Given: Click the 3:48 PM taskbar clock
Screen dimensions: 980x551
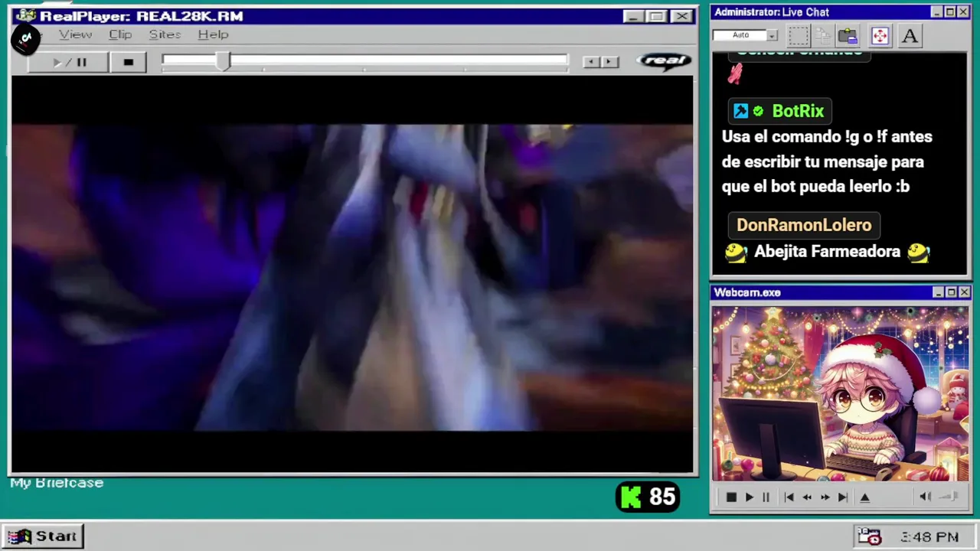Looking at the screenshot, I should coord(929,537).
